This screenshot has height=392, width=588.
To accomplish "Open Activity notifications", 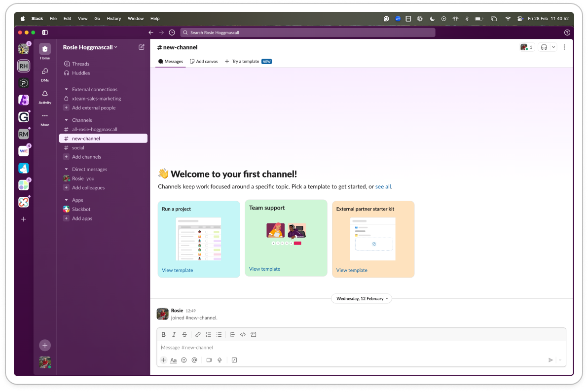I will pyautogui.click(x=44, y=97).
